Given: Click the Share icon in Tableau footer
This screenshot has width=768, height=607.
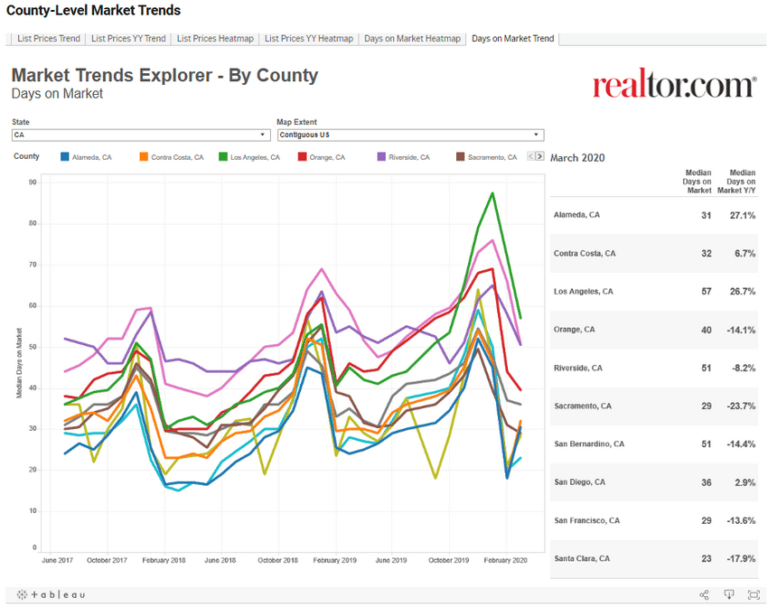Looking at the screenshot, I should pos(704,595).
